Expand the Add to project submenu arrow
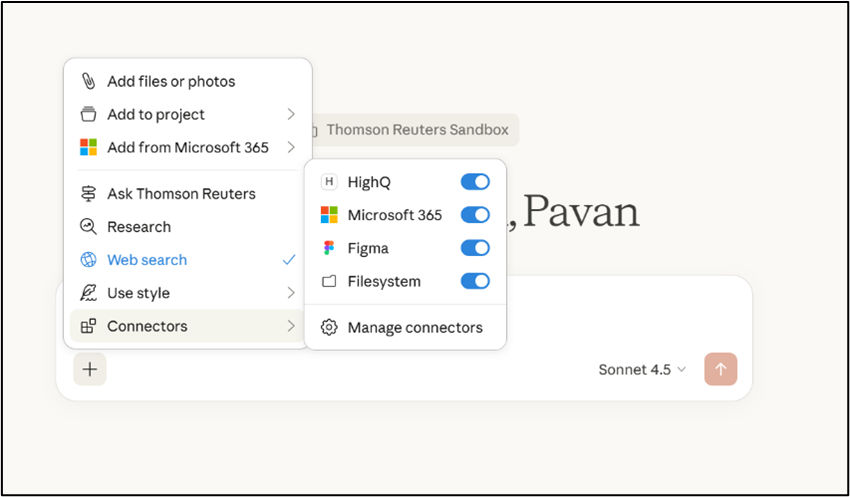The width and height of the screenshot is (850, 497). 290,114
